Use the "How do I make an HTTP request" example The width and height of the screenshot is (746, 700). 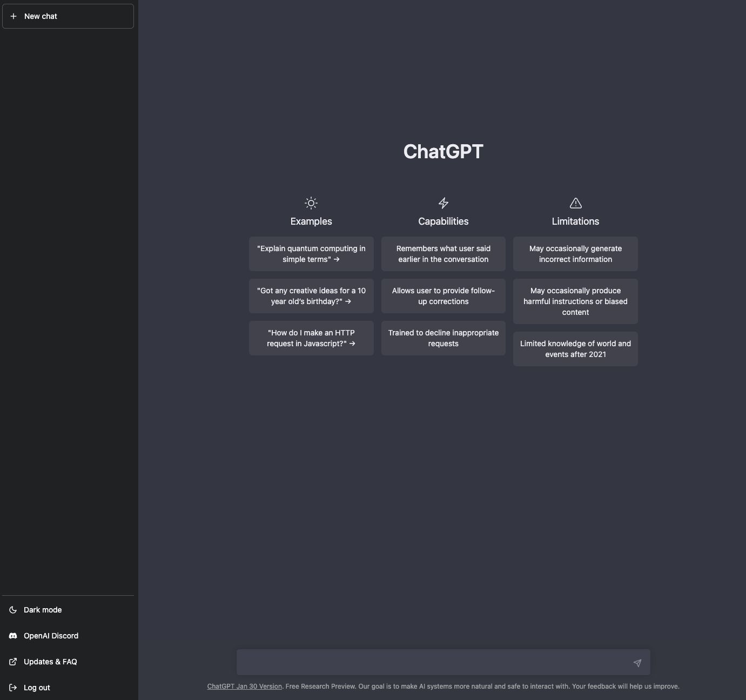(311, 338)
